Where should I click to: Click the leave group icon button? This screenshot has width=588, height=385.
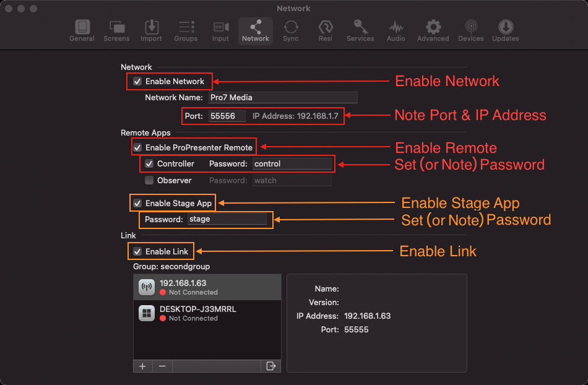click(x=270, y=366)
